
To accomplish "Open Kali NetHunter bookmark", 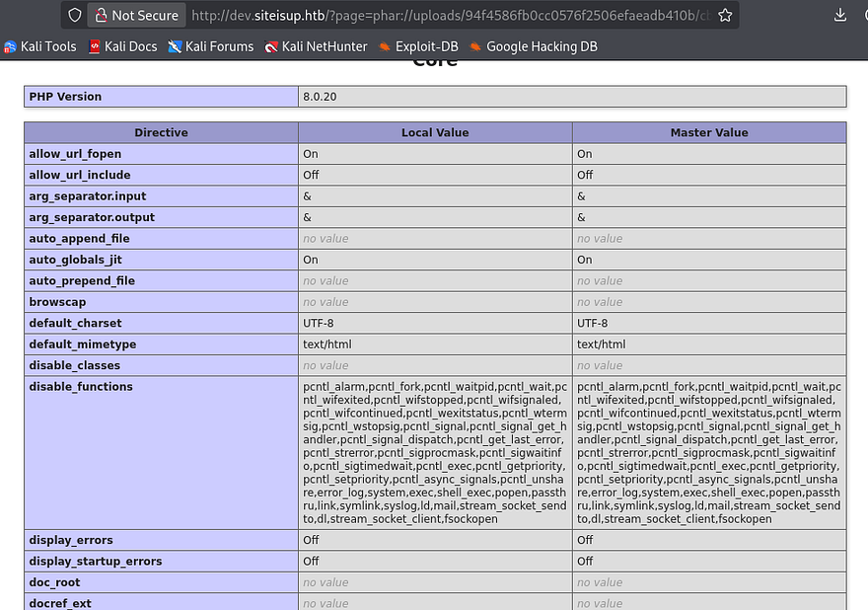I will tap(315, 46).
